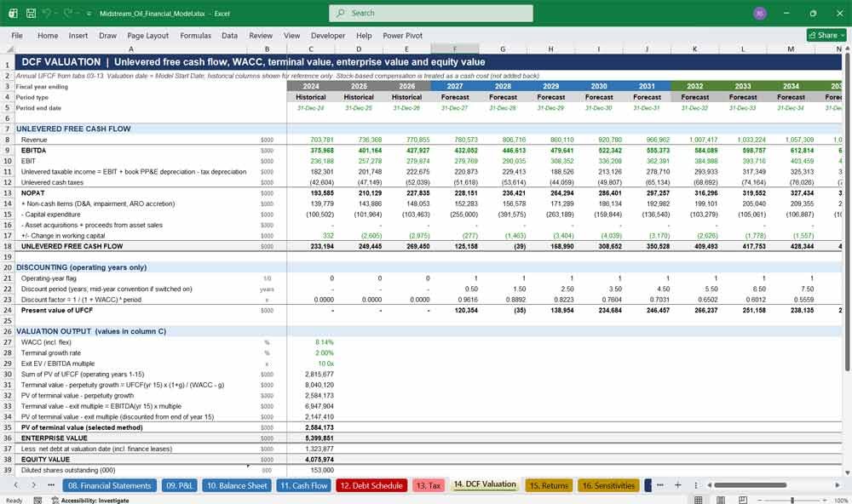The image size is (852, 504).
Task: Add a new sheet with plus icon
Action: (677, 485)
